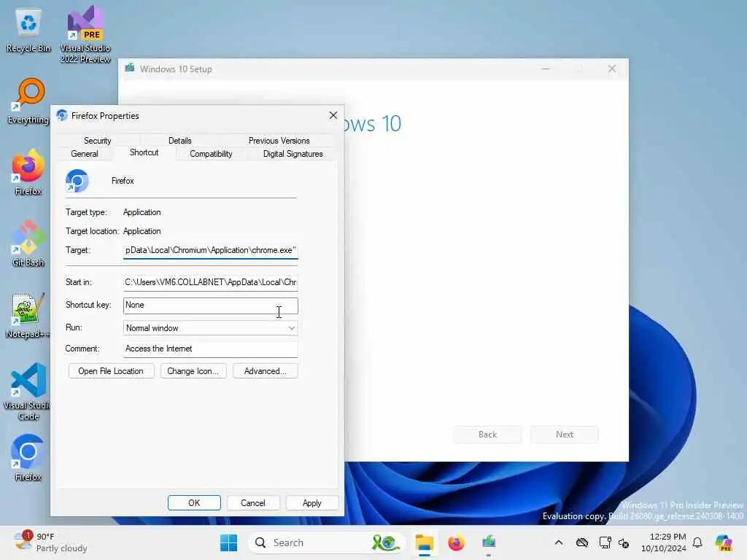Switch to the Compatibility tab
Image resolution: width=747 pixels, height=560 pixels.
pyautogui.click(x=211, y=154)
